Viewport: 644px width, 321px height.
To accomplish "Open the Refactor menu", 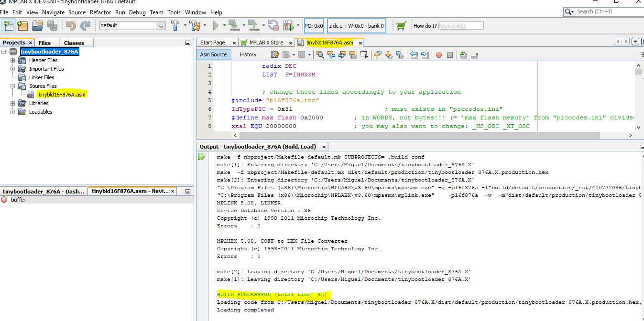I will point(100,12).
